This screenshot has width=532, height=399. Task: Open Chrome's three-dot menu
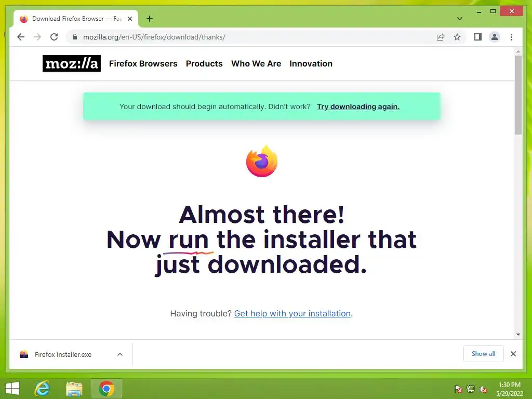511,37
